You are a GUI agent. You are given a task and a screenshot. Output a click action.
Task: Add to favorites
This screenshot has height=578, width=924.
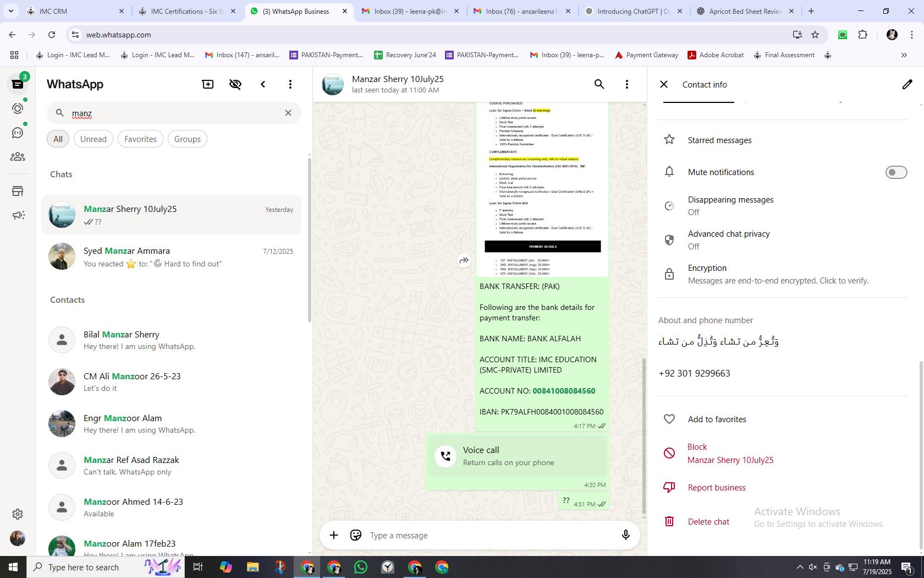coord(783,419)
